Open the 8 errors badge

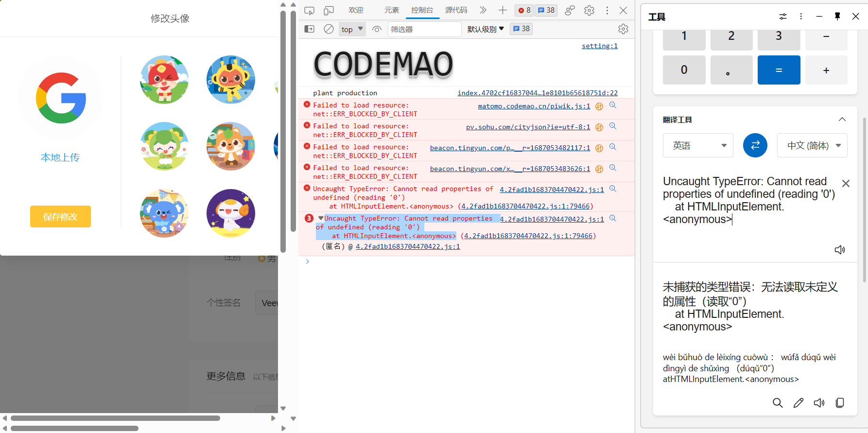524,10
